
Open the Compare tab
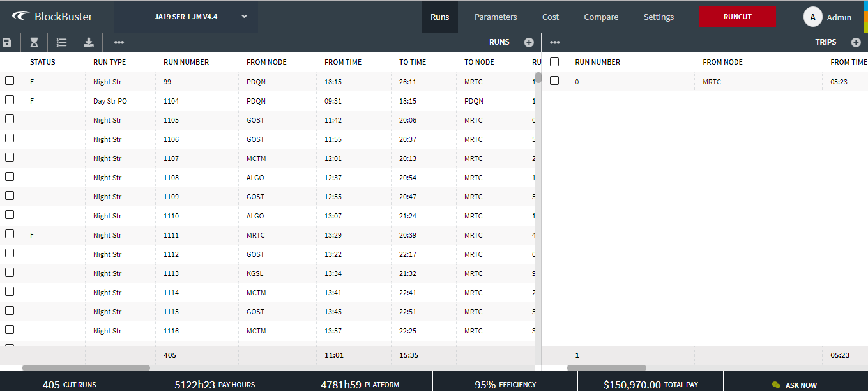(601, 17)
